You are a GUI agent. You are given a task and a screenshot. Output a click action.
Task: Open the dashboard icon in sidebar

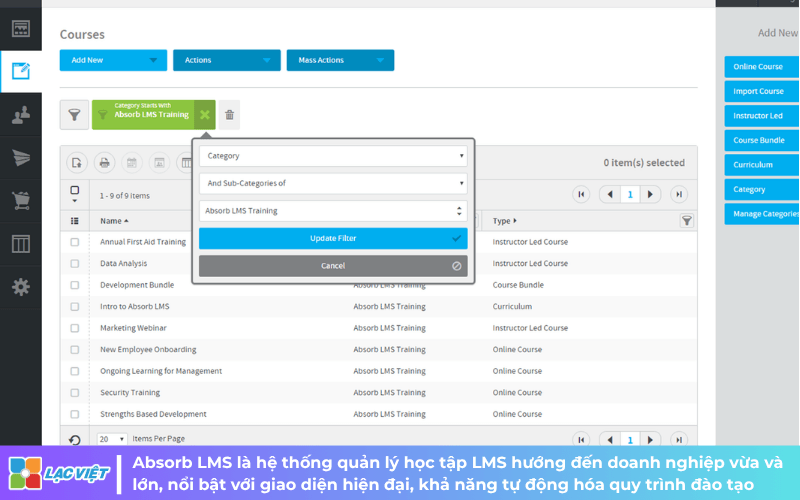[20, 29]
